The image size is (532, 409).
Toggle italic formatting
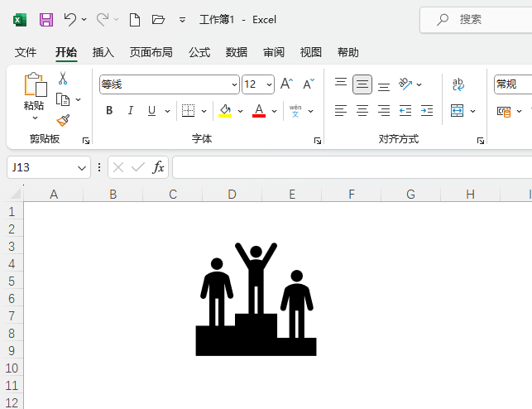(x=131, y=111)
